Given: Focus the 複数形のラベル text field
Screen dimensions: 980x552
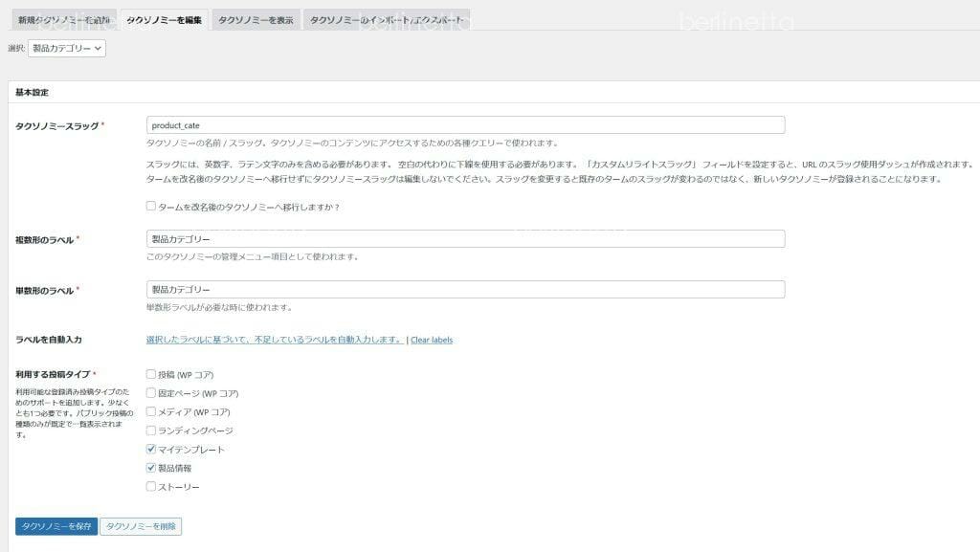Looking at the screenshot, I should (465, 239).
